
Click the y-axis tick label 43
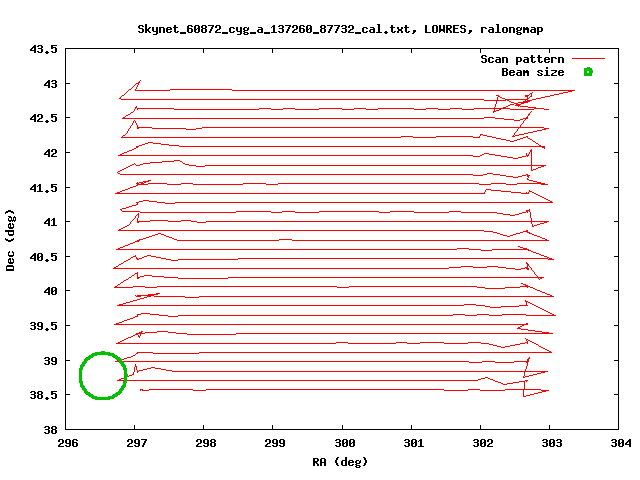(x=50, y=84)
